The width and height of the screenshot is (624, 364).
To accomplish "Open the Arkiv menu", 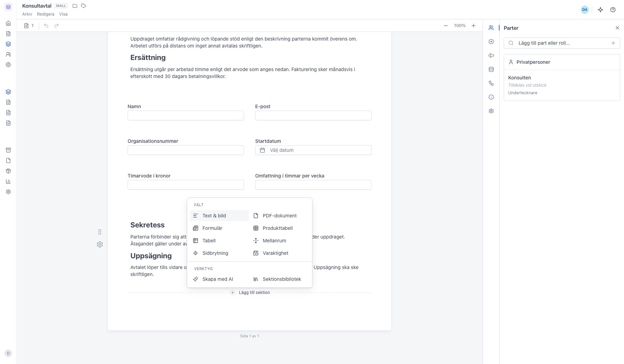I will (x=27, y=14).
